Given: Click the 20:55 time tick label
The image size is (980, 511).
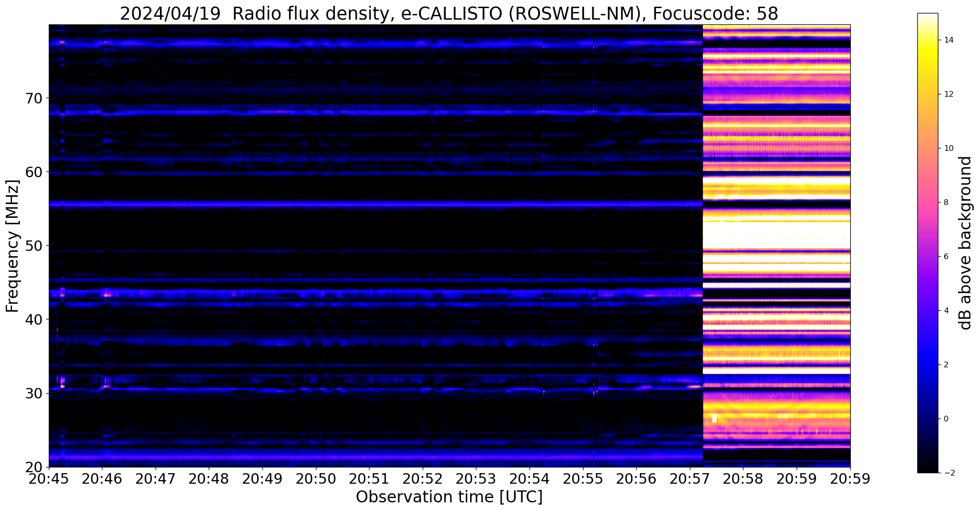Looking at the screenshot, I should pos(583,478).
